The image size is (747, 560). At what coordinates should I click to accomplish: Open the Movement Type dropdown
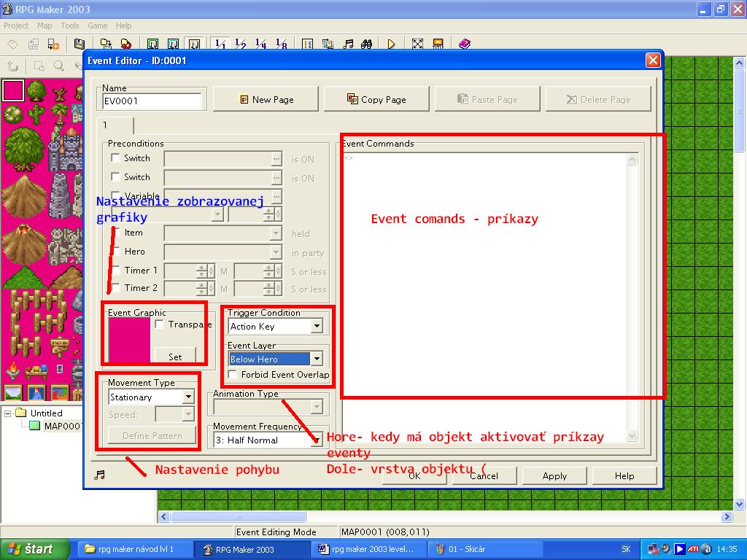pyautogui.click(x=188, y=397)
